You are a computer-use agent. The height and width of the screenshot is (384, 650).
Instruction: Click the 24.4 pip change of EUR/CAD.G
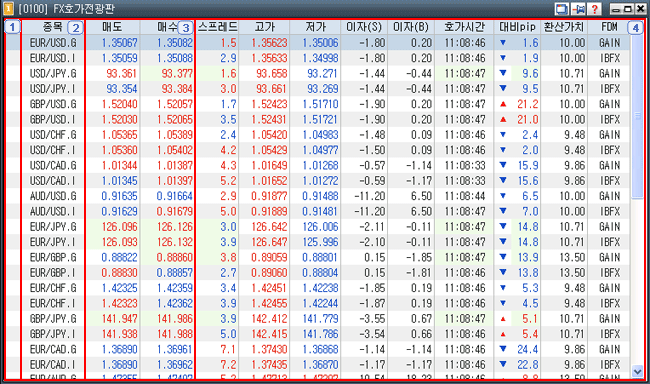click(x=528, y=350)
